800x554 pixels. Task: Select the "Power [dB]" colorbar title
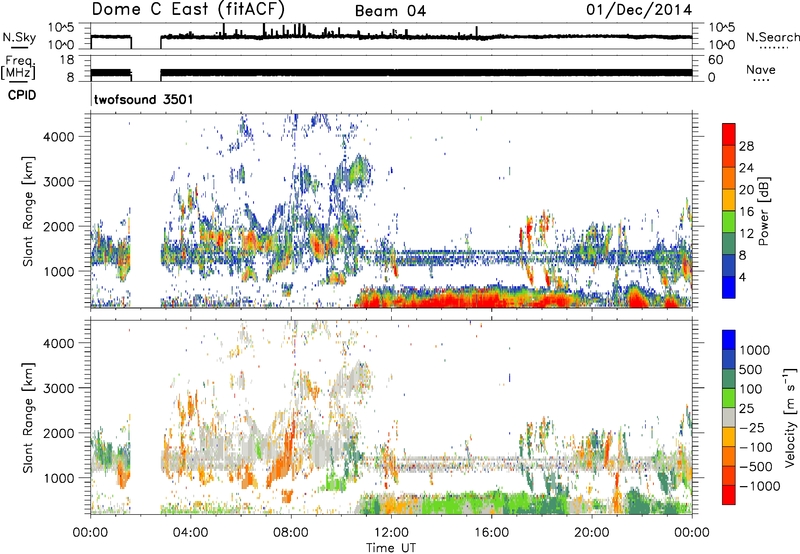763,211
